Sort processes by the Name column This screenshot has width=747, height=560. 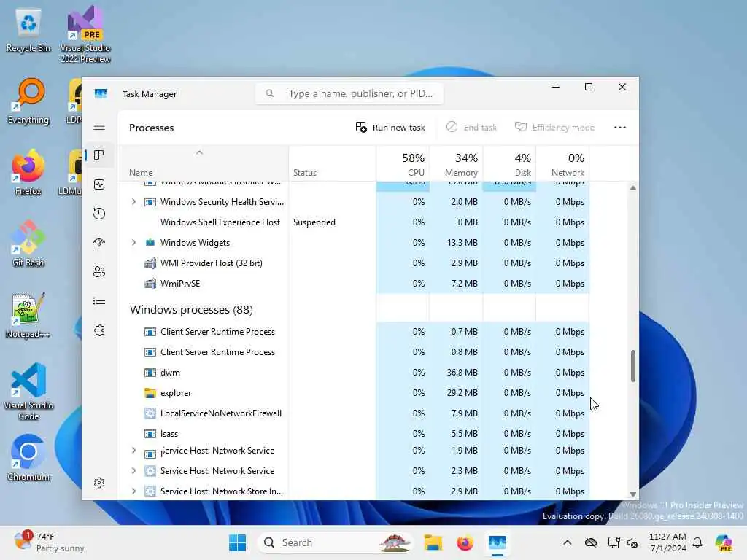[204, 163]
